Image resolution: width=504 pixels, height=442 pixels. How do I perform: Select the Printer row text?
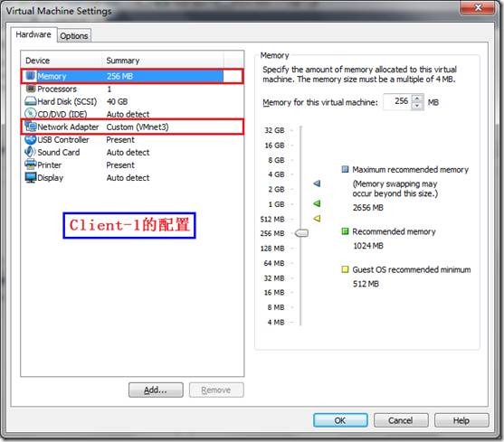point(50,165)
